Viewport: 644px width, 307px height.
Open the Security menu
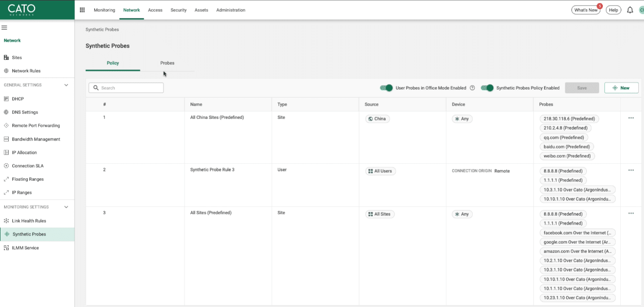(x=178, y=10)
